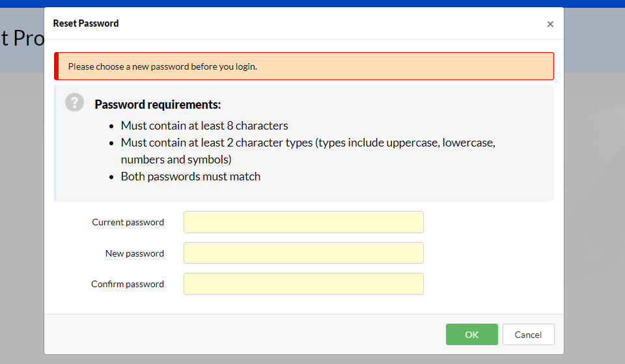The image size is (625, 364).
Task: Click the orange 'Please choose a new password' alert
Action: 304,66
